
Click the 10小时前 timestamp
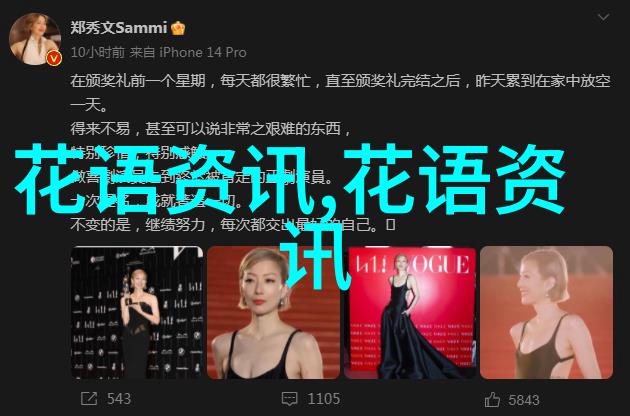click(98, 53)
